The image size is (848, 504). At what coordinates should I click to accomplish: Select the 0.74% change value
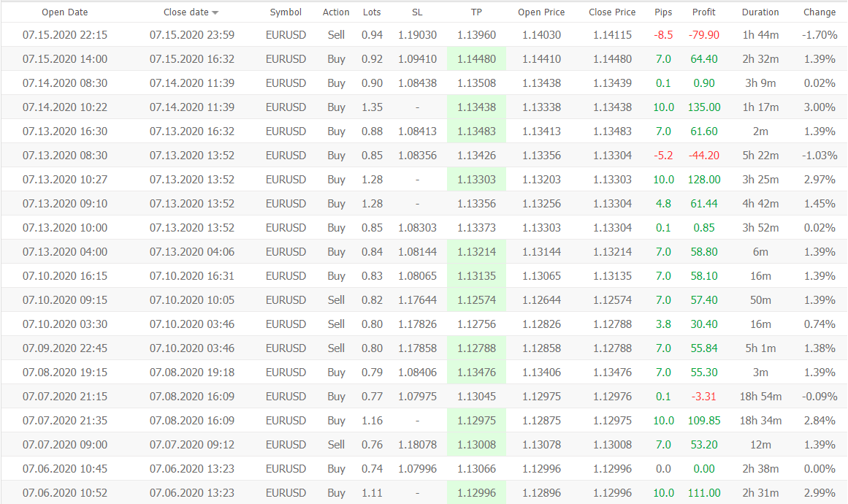820,324
